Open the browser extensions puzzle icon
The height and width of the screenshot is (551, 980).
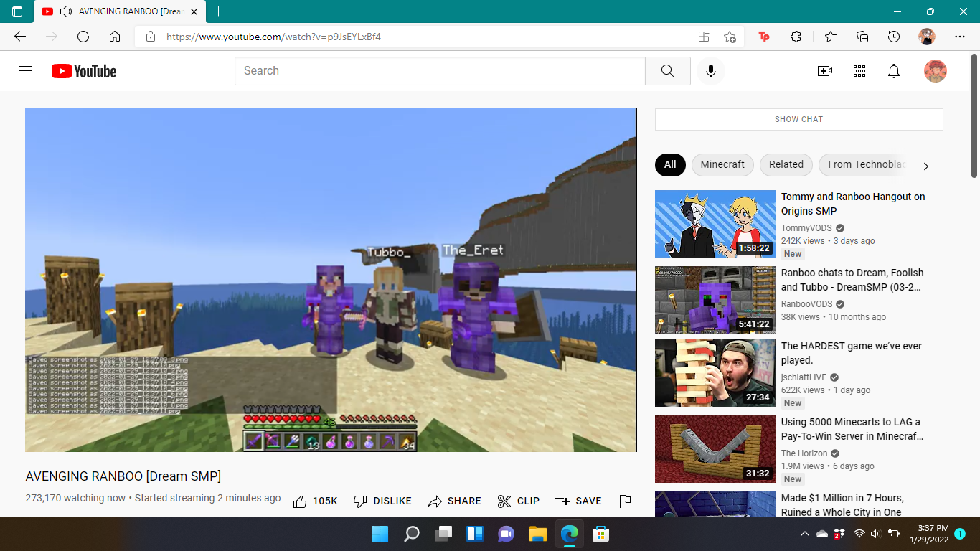coord(796,37)
